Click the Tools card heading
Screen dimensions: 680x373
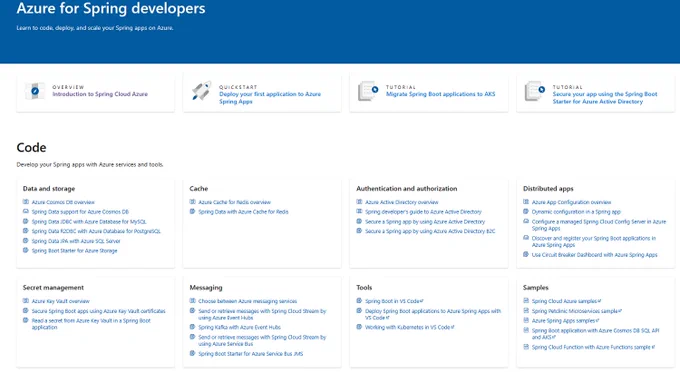[x=364, y=288]
